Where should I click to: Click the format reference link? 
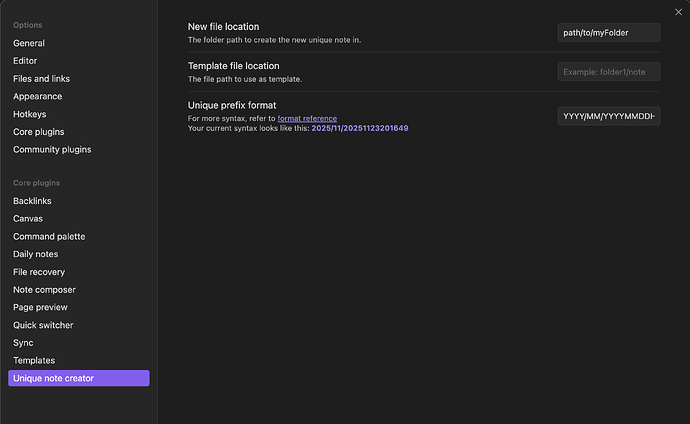coord(307,119)
